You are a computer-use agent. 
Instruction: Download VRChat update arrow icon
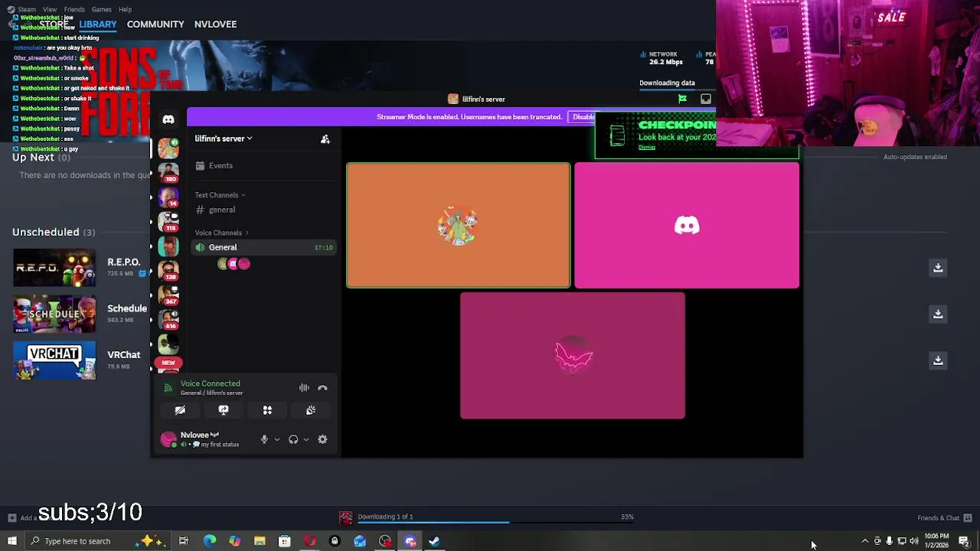pos(938,360)
